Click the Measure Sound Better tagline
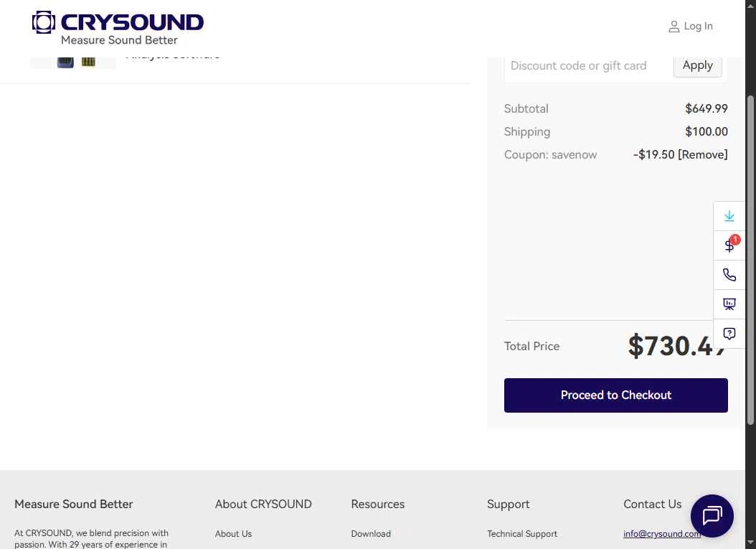 pos(119,40)
